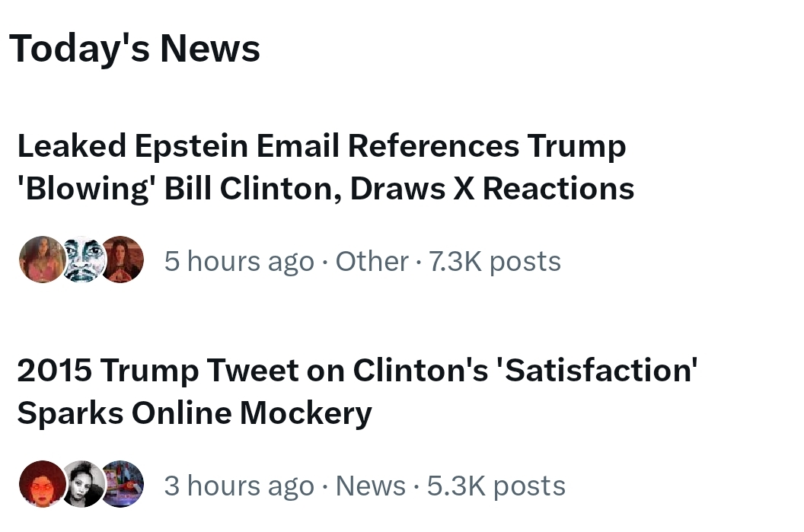
Task: Select the "Other" category label
Action: 372,262
